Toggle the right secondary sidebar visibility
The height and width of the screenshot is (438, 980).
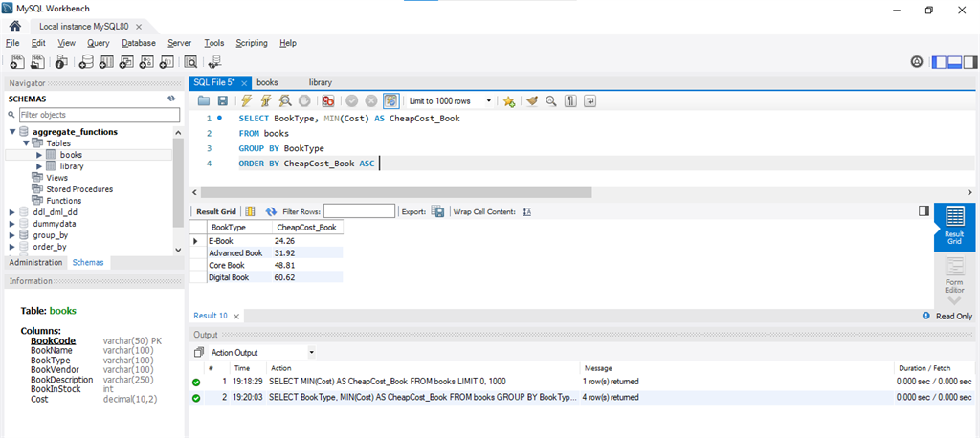[970, 62]
